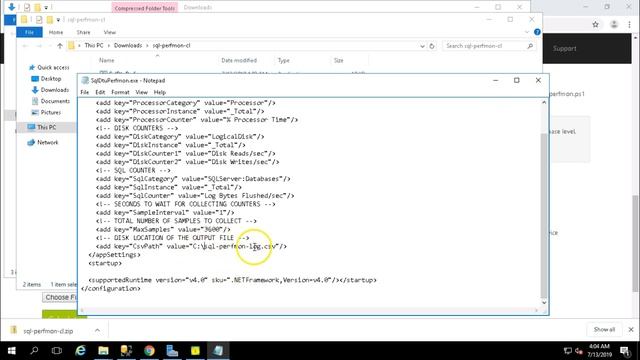Switch to Google Chrome on taskbar
The height and width of the screenshot is (360, 640).
coord(149,351)
